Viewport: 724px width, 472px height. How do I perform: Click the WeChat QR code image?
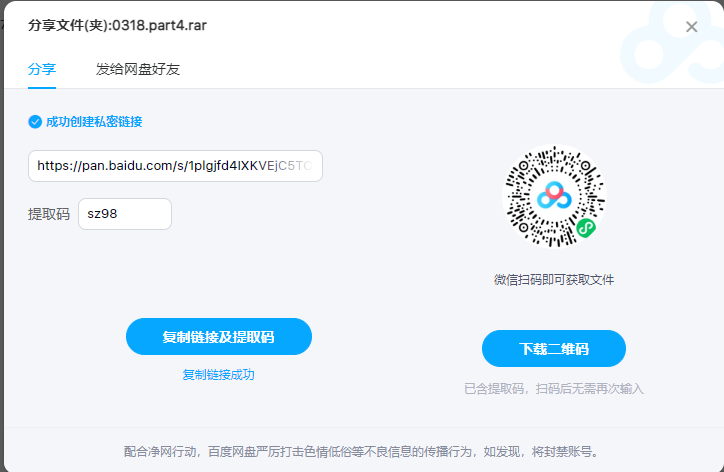coord(554,196)
